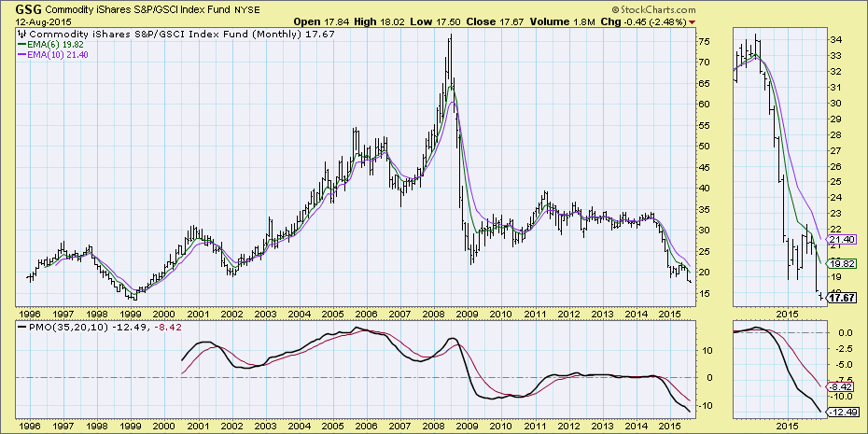Screen dimensions: 868x434
Task: Click the purple 21.40 EMA value tag
Action: click(844, 239)
